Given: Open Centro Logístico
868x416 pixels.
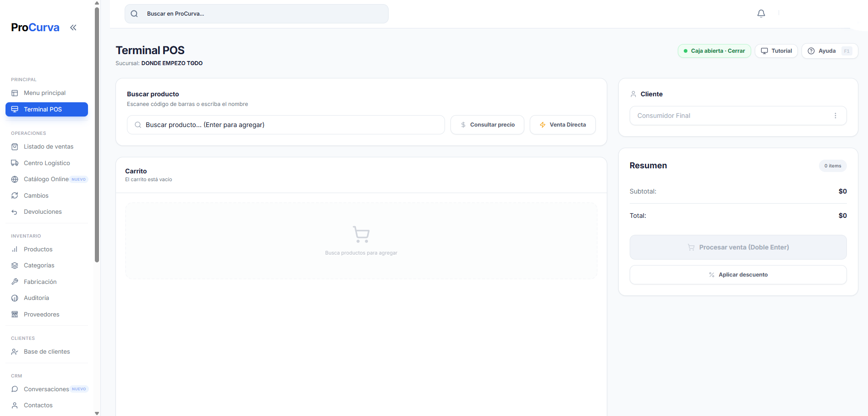Looking at the screenshot, I should [47, 163].
